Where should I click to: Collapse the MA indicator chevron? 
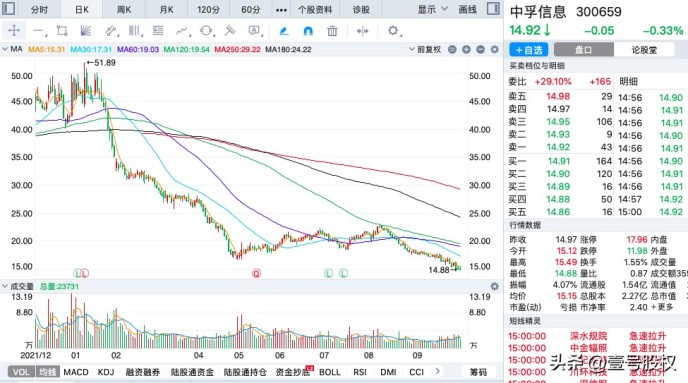click(5, 49)
